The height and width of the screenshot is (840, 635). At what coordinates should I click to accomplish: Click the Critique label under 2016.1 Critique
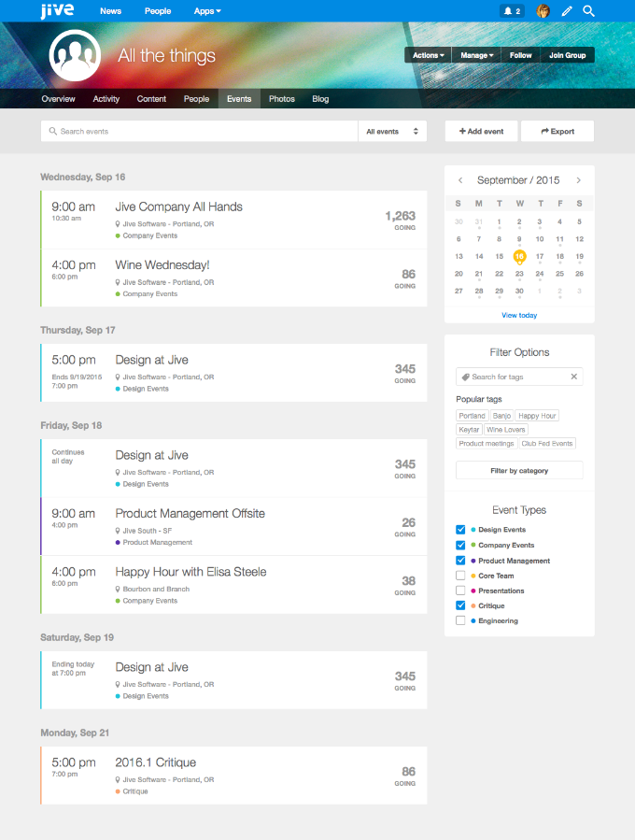pos(134,791)
